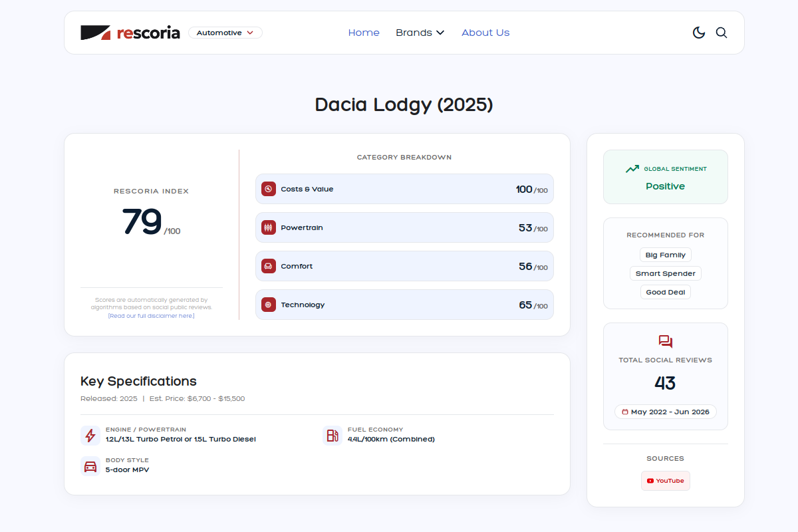Click the Positive sentiment text
Viewport: 798px width, 532px height.
pos(665,186)
